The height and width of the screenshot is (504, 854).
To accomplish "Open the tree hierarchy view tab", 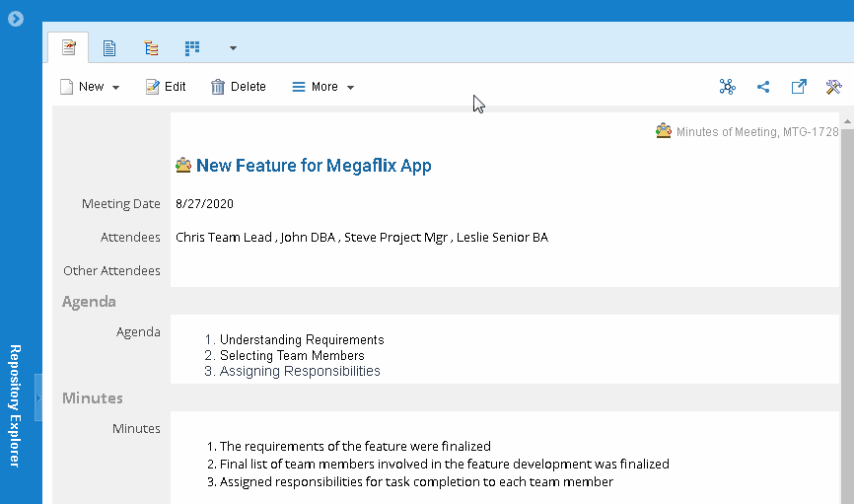I will (151, 47).
